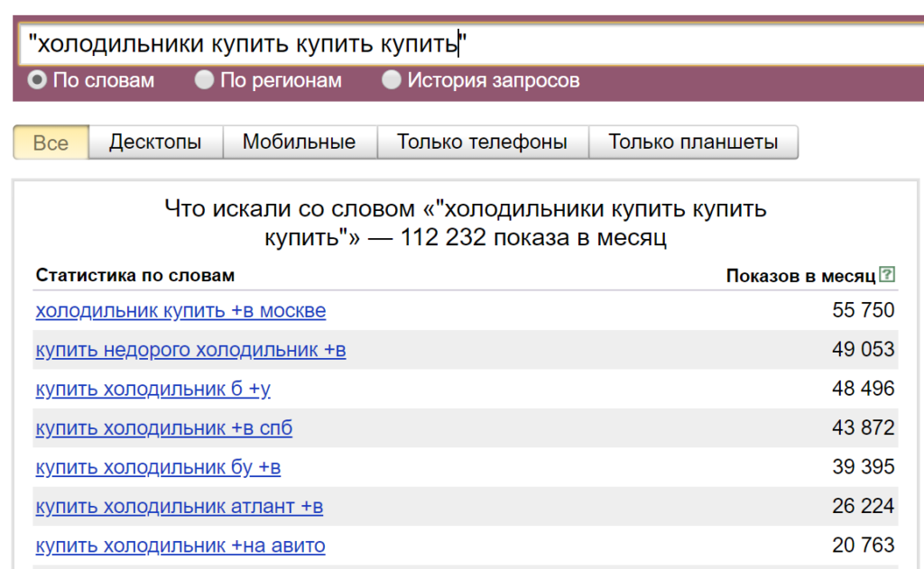Select the 'По словам' radio button
The width and height of the screenshot is (924, 569).
pyautogui.click(x=37, y=80)
